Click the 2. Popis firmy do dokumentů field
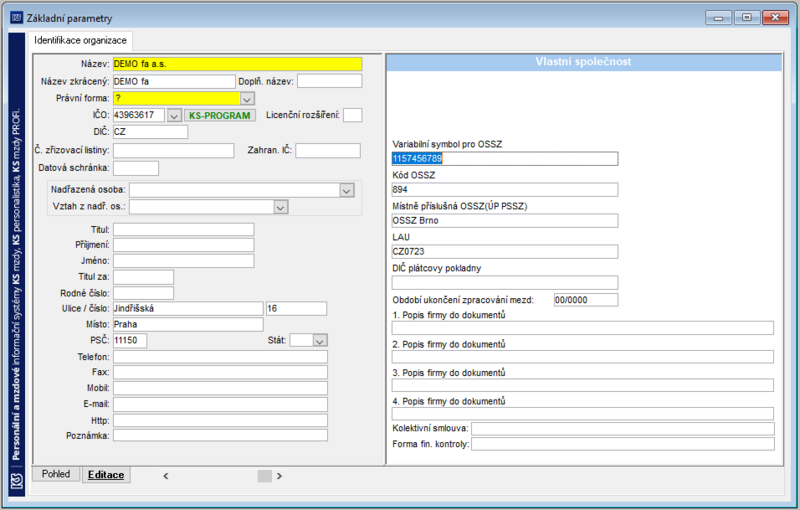This screenshot has height=510, width=800. (x=583, y=357)
